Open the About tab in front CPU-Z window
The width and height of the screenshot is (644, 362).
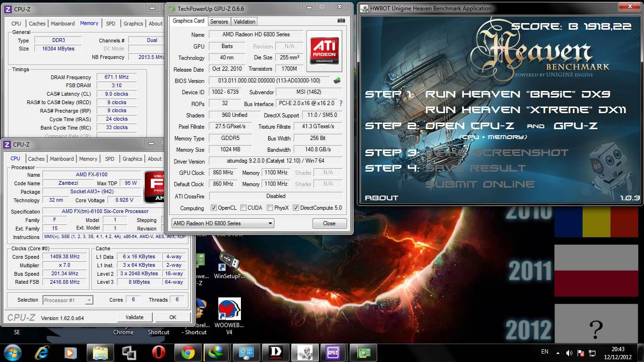point(155,159)
